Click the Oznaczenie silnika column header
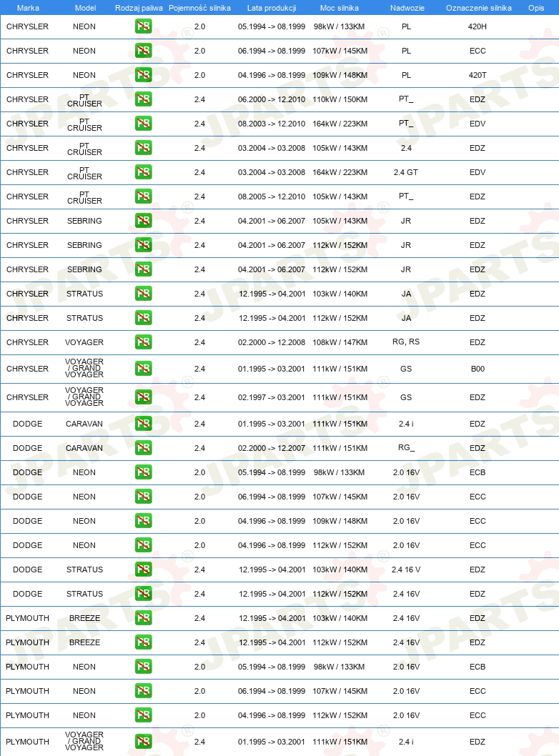The width and height of the screenshot is (559, 756). click(x=479, y=8)
